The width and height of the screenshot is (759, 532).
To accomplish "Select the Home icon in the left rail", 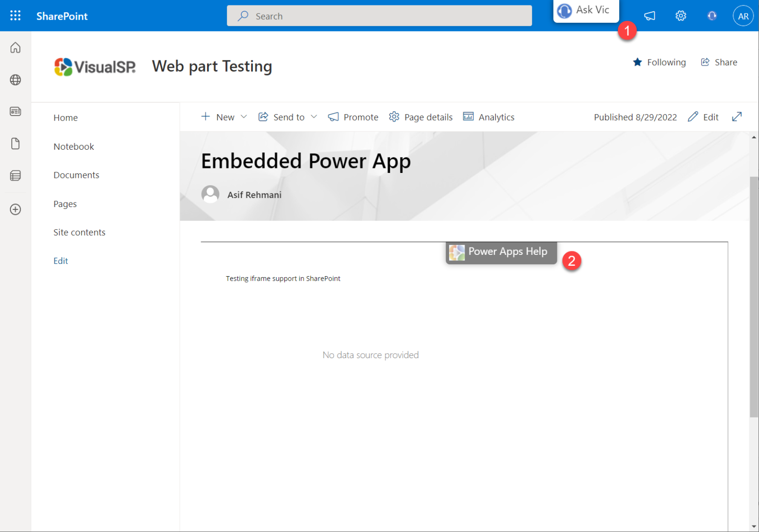I will [x=15, y=47].
